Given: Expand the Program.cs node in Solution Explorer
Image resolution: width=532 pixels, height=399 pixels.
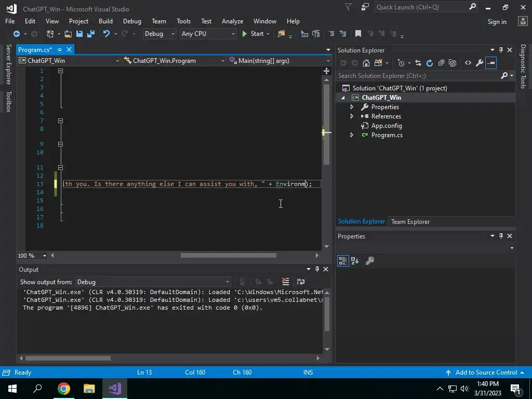Looking at the screenshot, I should point(352,135).
